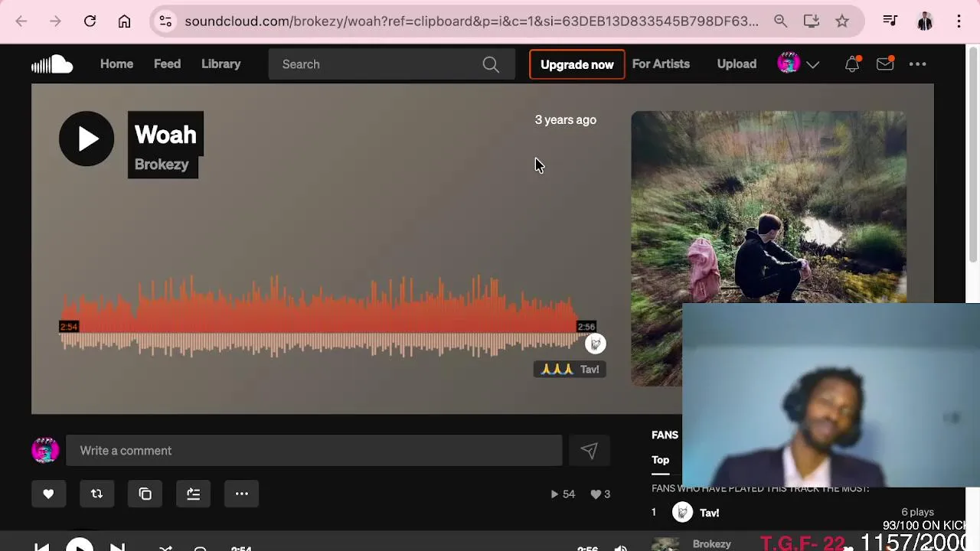Viewport: 980px width, 551px height.
Task: Open the messages envelope
Action: tap(885, 64)
